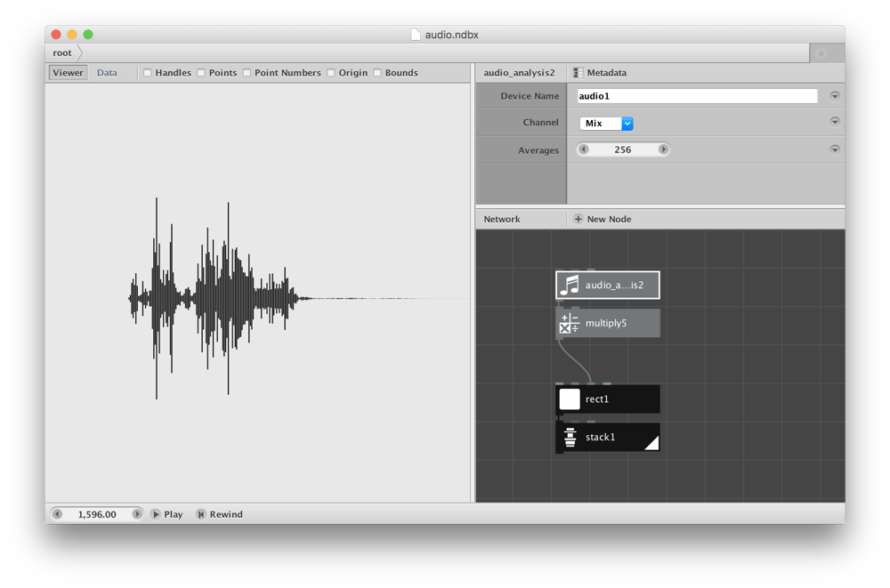Switch to the Viewer tab
This screenshot has width=890, height=588.
click(69, 73)
